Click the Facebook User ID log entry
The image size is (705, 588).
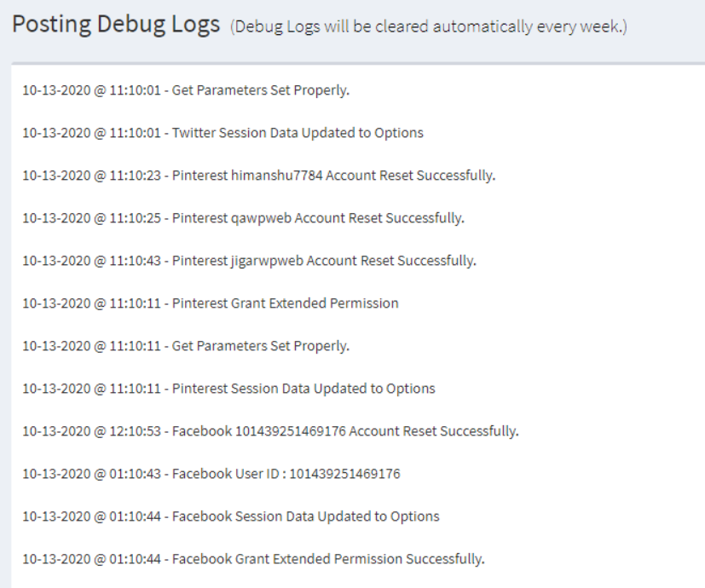coord(211,474)
